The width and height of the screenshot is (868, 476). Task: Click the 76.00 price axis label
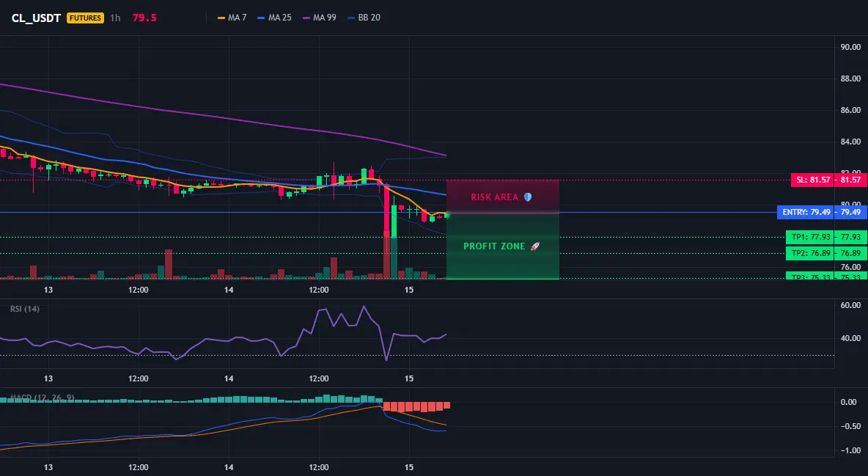(850, 267)
